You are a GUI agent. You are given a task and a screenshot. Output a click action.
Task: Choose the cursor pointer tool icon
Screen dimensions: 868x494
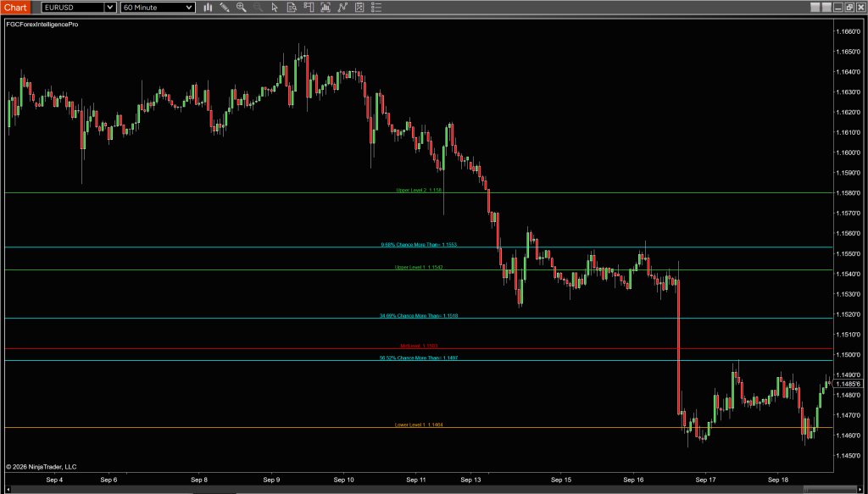(x=275, y=7)
